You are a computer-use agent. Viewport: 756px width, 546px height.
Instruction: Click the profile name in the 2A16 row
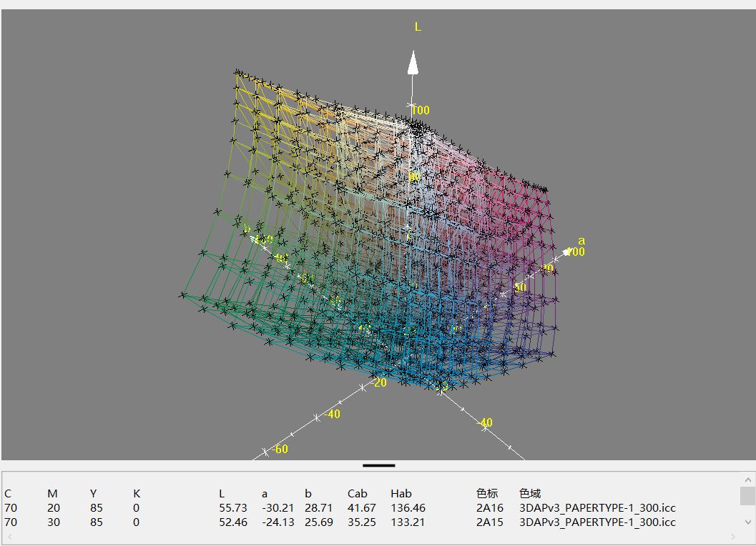(597, 508)
